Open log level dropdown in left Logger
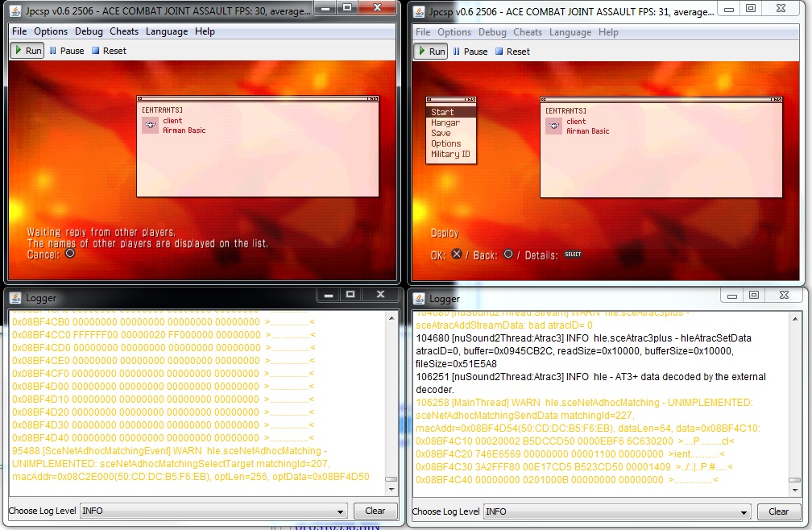812x530 pixels. click(213, 511)
